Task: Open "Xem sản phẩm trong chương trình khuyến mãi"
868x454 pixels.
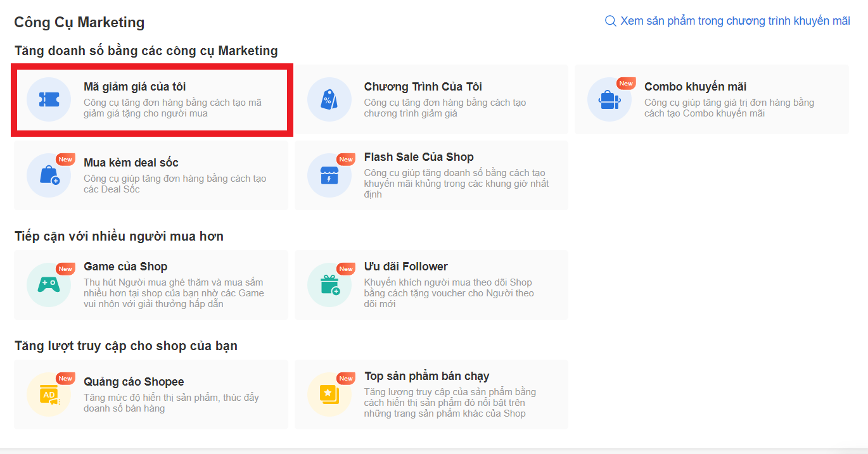Action: tap(735, 21)
